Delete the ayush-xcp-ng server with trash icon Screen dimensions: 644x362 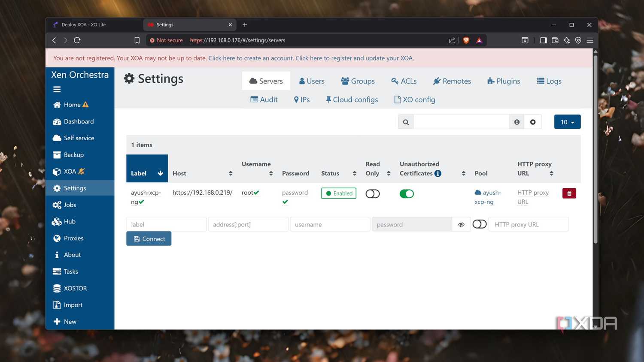569,193
